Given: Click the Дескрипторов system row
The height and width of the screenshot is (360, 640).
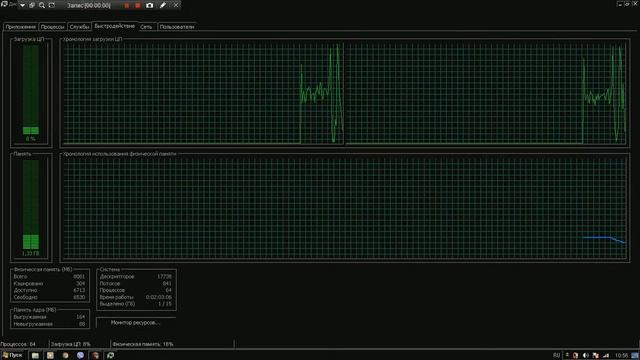Looking at the screenshot, I should click(x=136, y=276).
